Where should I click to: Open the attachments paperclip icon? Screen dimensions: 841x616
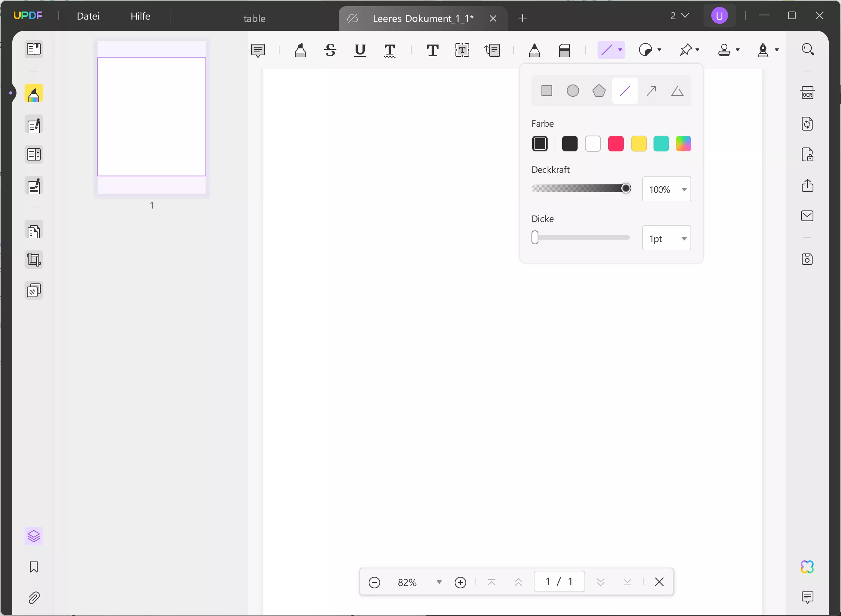pyautogui.click(x=34, y=598)
